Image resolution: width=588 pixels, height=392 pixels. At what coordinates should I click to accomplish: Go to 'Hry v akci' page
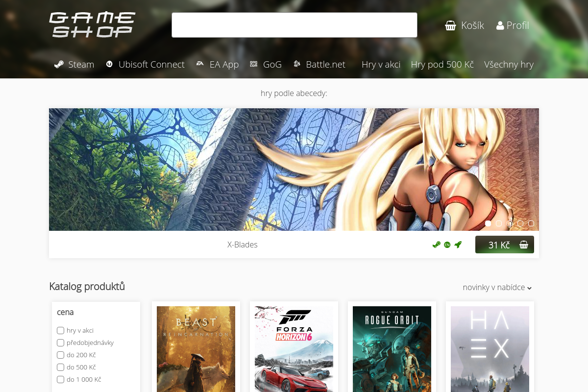tap(381, 64)
